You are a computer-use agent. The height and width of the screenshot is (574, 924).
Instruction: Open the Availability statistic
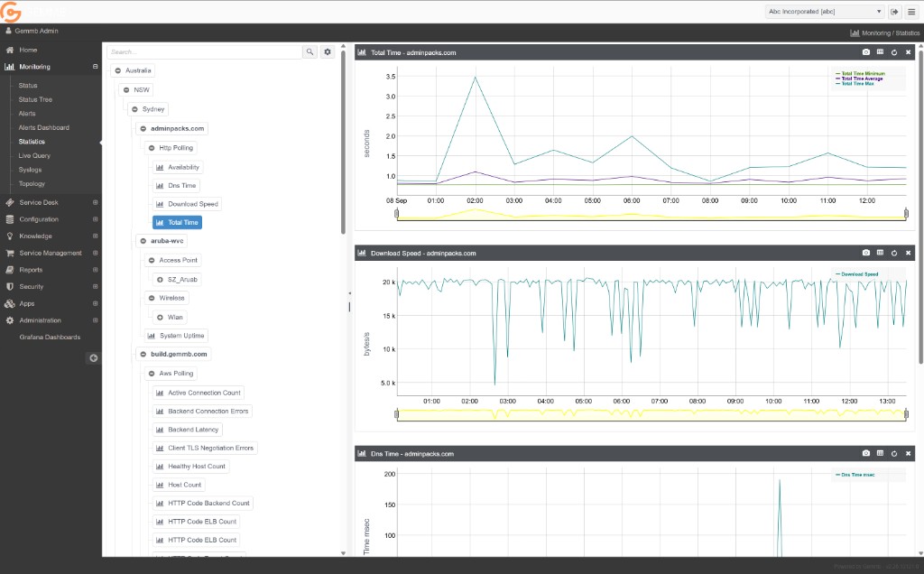178,167
